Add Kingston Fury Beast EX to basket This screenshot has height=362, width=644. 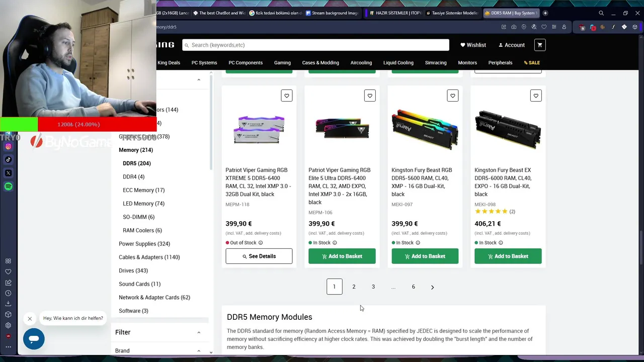coord(508,256)
